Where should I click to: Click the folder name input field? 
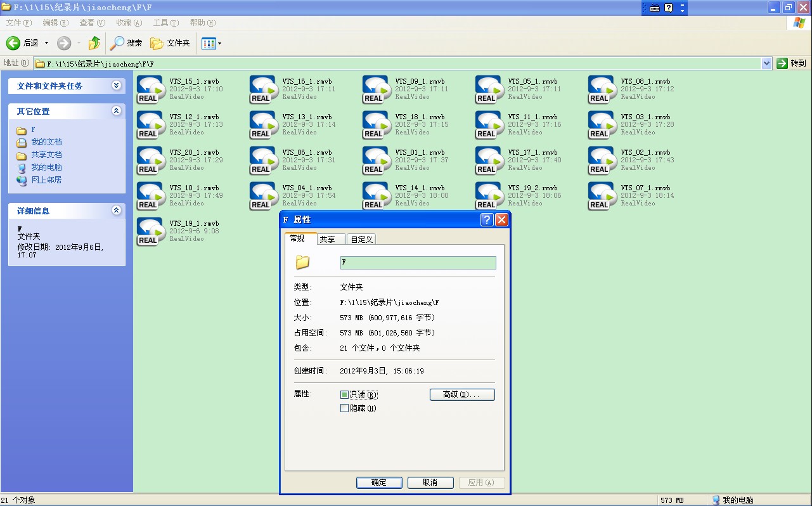click(x=418, y=263)
